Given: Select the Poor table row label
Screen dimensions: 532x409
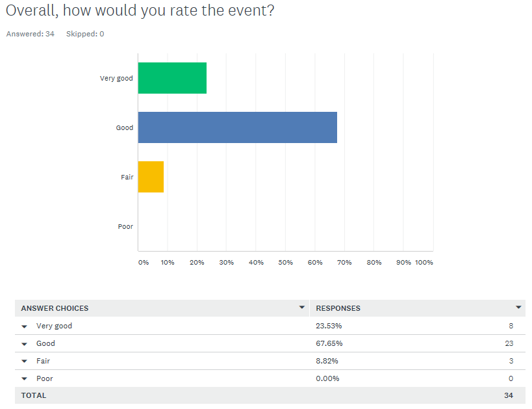Looking at the screenshot, I should click(x=44, y=378).
